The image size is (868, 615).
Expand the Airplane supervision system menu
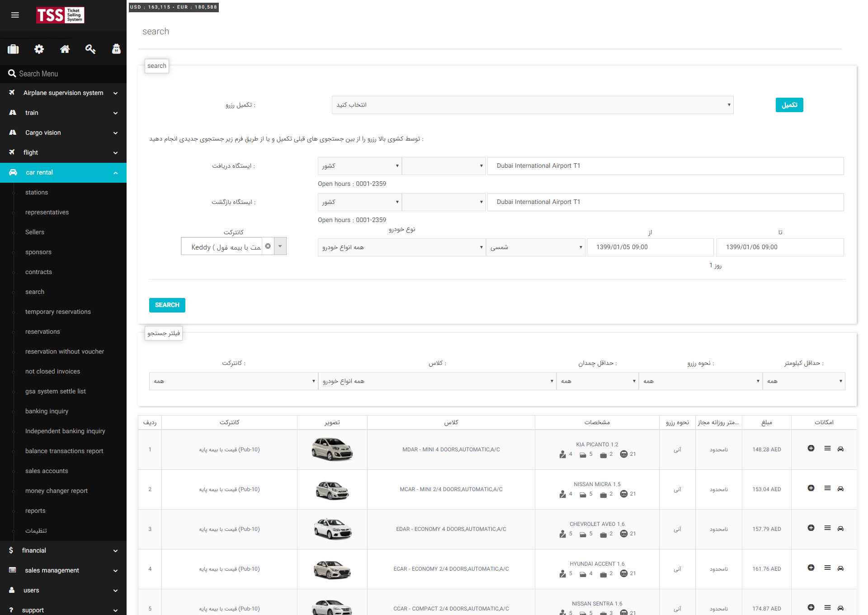coord(63,93)
